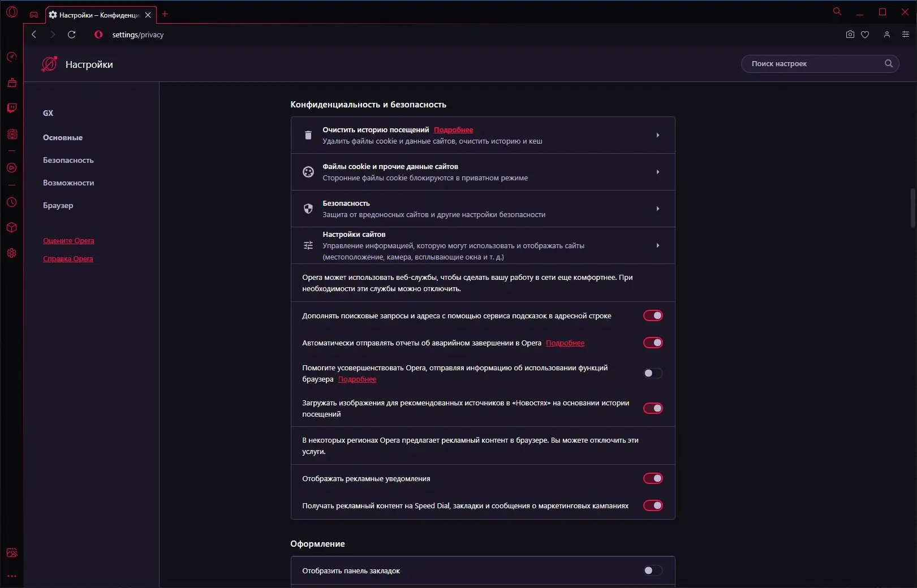Open the Twitch sidebar panel
The width and height of the screenshot is (917, 588).
pos(12,108)
